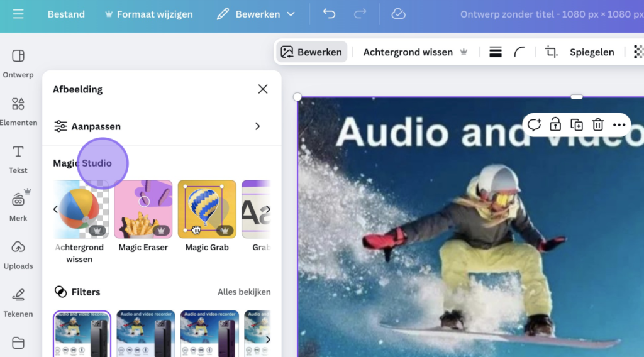The height and width of the screenshot is (357, 644).
Task: Select the first filter thumbnail
Action: pos(82,334)
